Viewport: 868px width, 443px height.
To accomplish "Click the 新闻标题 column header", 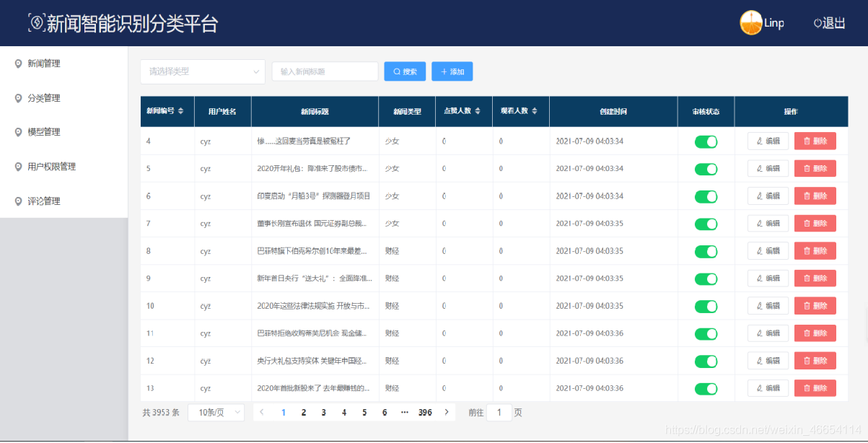I will tap(315, 112).
